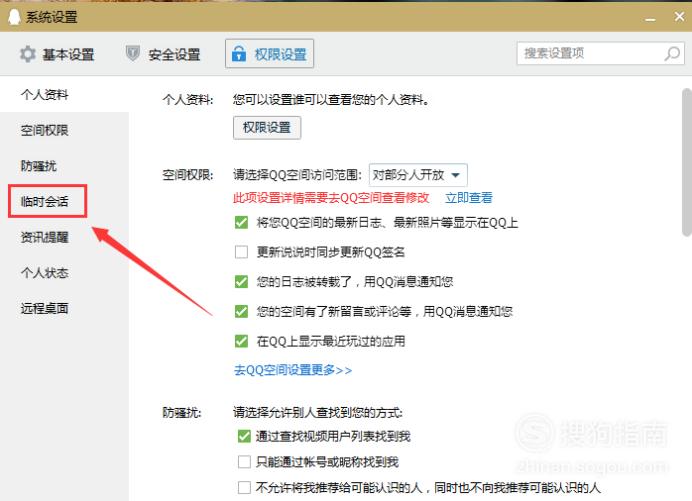Click the 防骚扰: section label in content
Image resolution: width=692 pixels, height=501 pixels.
pyautogui.click(x=182, y=413)
